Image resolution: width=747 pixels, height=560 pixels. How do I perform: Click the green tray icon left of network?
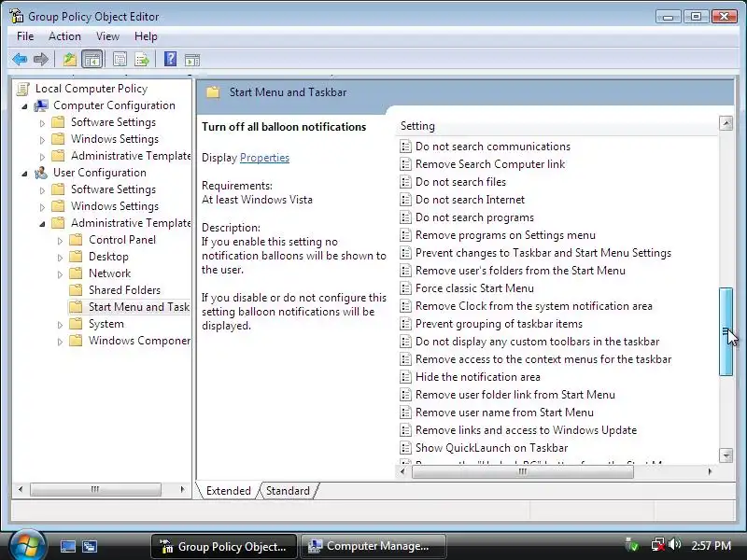[x=632, y=544]
